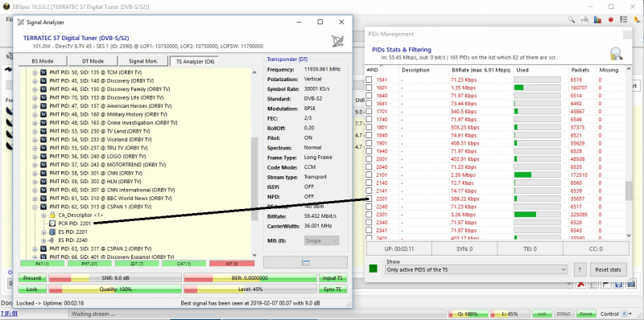Expand the Discovery Family tree node
The image size is (644, 320).
35,89
